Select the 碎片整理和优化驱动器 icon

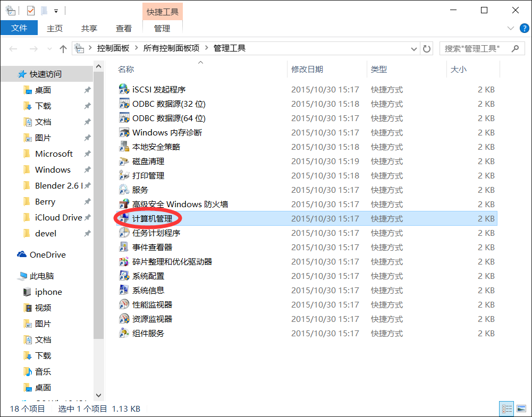(x=124, y=262)
